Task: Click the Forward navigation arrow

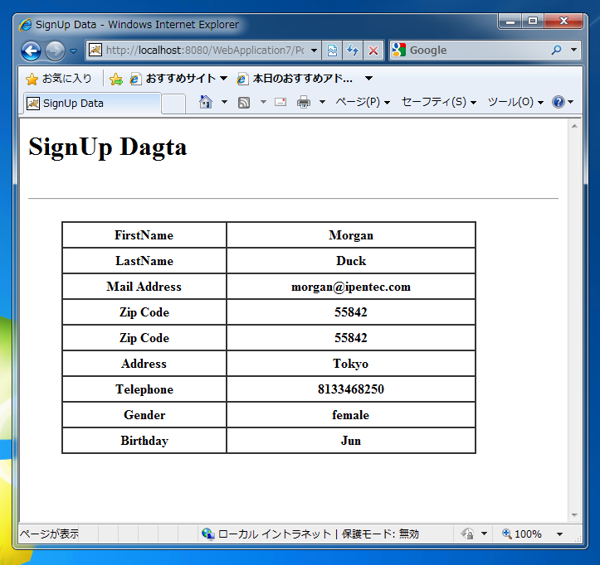Action: pos(55,50)
